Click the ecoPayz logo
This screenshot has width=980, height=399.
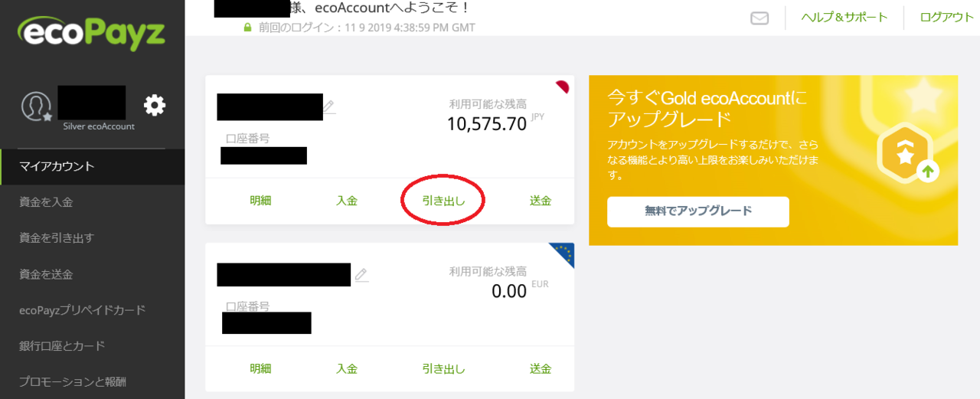point(92,34)
